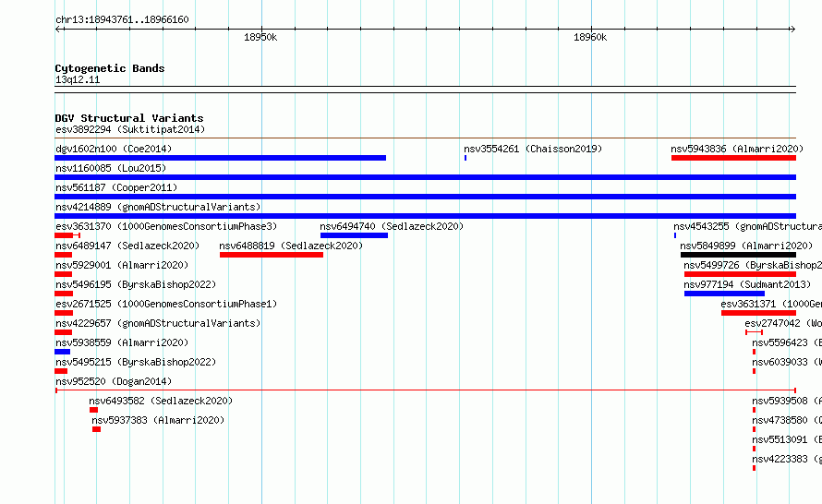Open nsv5849899 (Almarri2020) variant
The width and height of the screenshot is (822, 504).
click(x=746, y=246)
